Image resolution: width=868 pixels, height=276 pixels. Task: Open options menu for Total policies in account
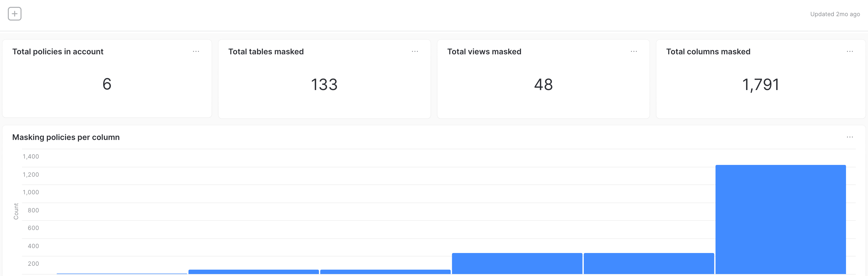[x=196, y=52]
